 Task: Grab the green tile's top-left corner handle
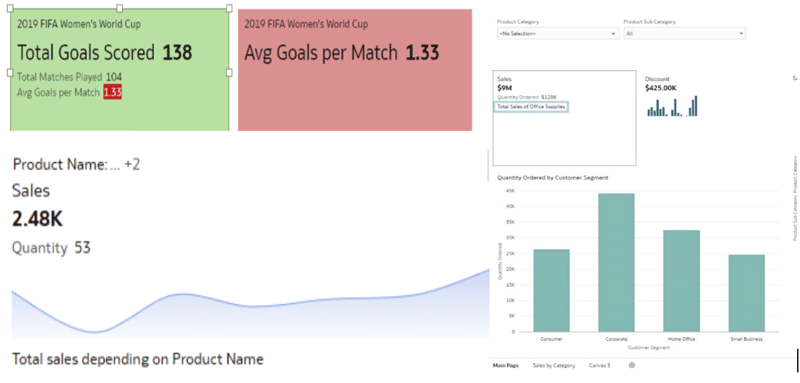coord(10,8)
